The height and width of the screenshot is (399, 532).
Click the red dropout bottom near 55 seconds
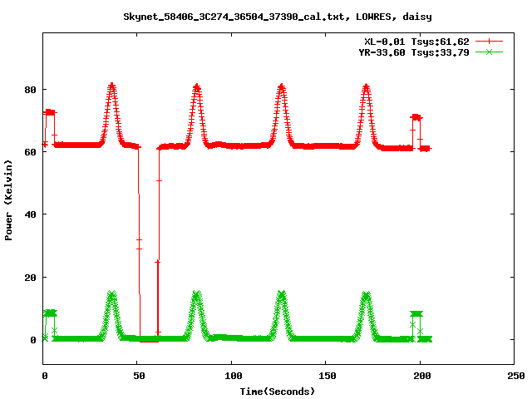pyautogui.click(x=149, y=341)
